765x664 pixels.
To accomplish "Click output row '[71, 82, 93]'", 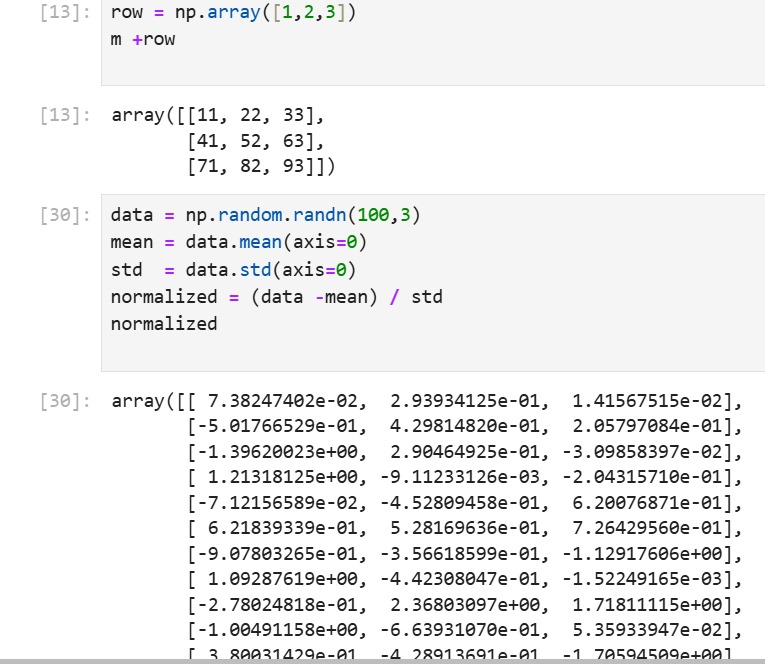I will click(x=251, y=166).
